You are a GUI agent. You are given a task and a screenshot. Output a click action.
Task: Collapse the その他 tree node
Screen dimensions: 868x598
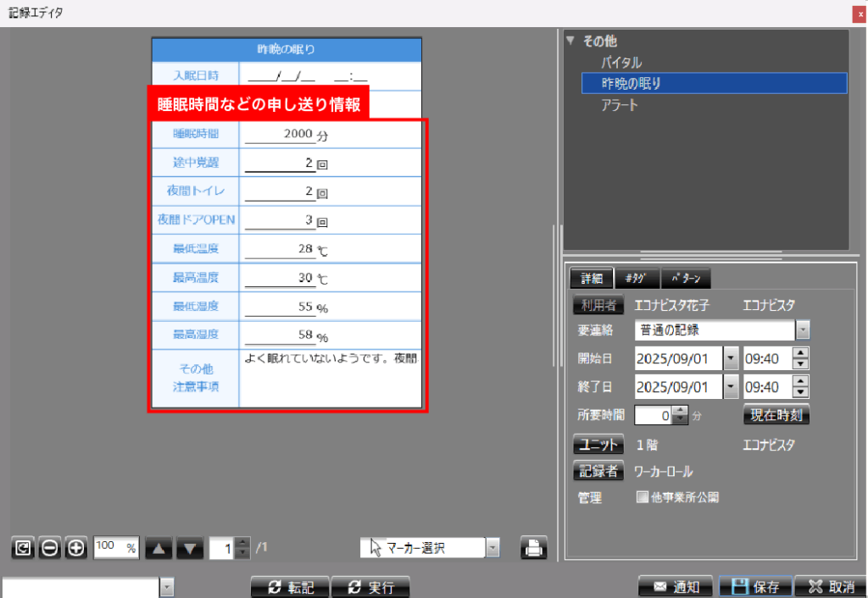570,40
